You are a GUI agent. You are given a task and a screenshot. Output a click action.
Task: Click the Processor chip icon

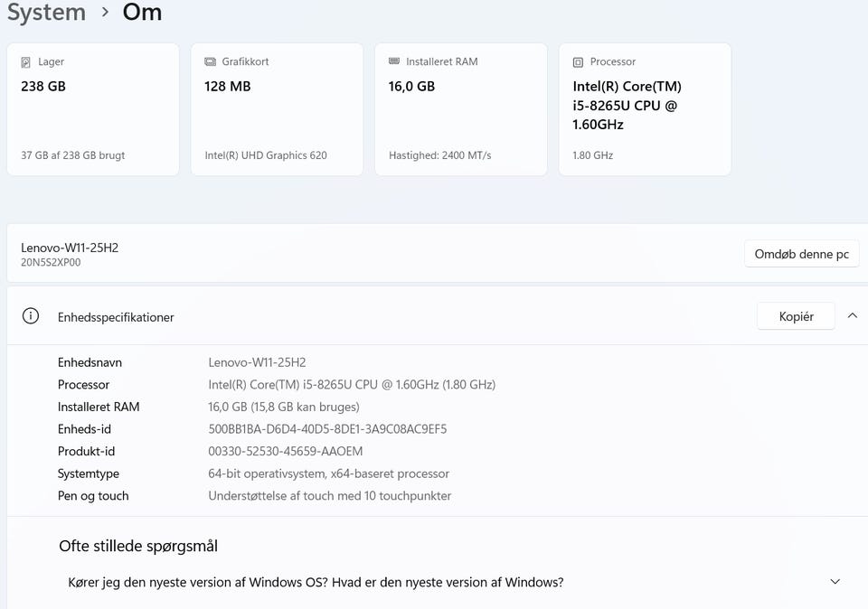coord(578,62)
